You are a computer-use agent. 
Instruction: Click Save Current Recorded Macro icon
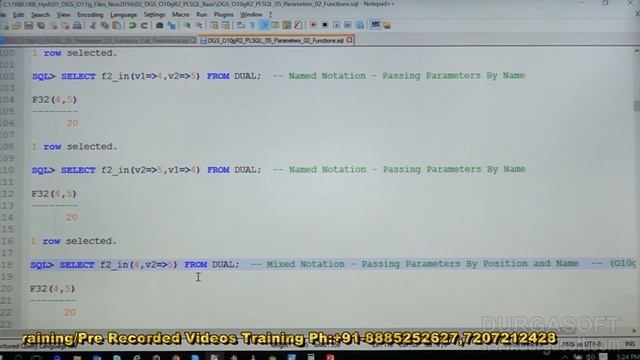coord(360,25)
